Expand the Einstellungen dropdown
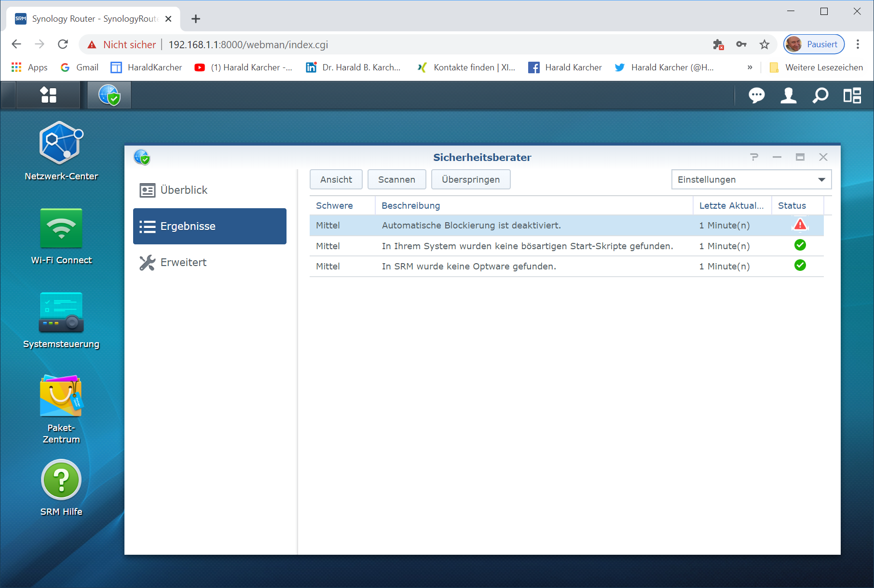 click(x=751, y=180)
